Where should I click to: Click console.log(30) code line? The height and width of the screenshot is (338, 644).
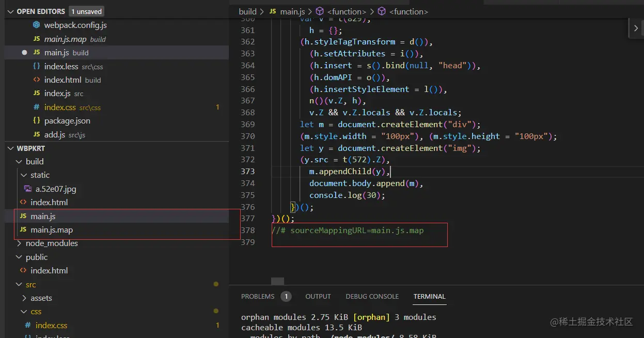click(348, 195)
